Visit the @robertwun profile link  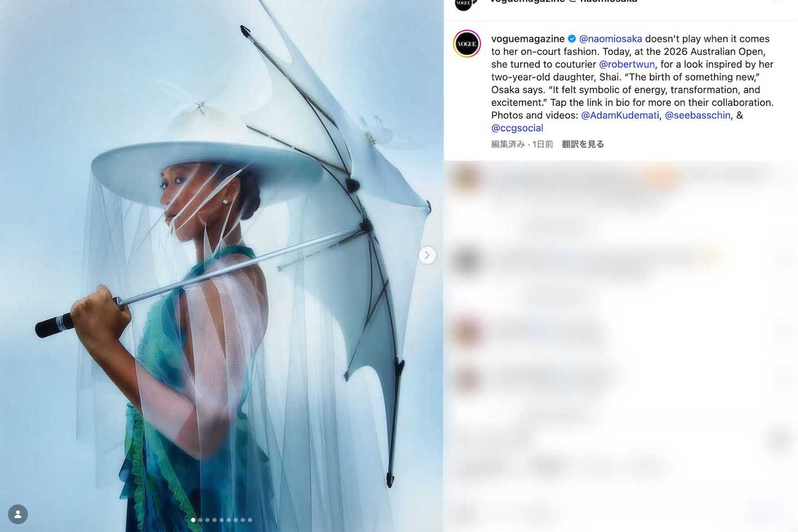(x=627, y=64)
